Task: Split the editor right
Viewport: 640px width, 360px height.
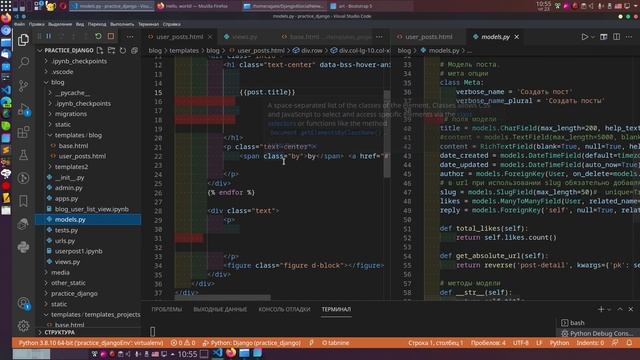Action: (616, 37)
